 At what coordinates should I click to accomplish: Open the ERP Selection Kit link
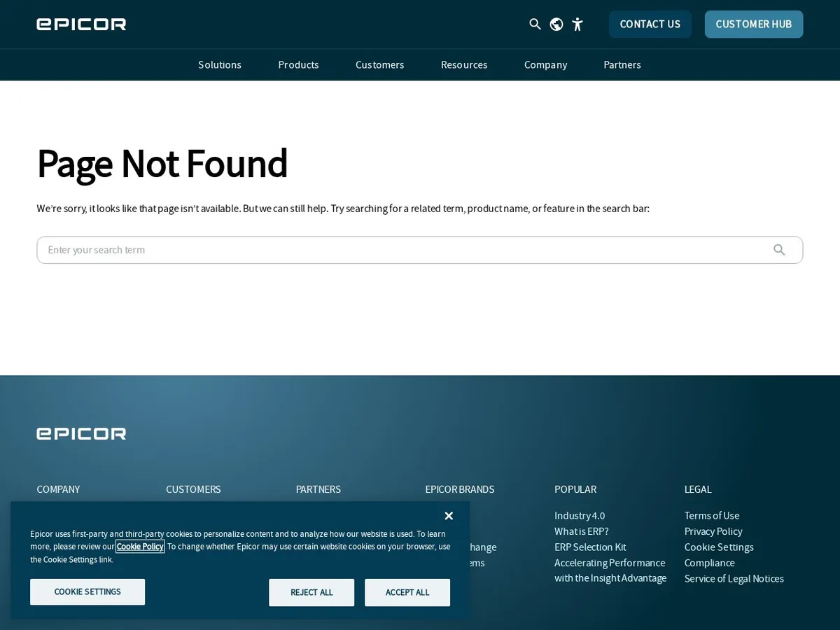pos(590,547)
